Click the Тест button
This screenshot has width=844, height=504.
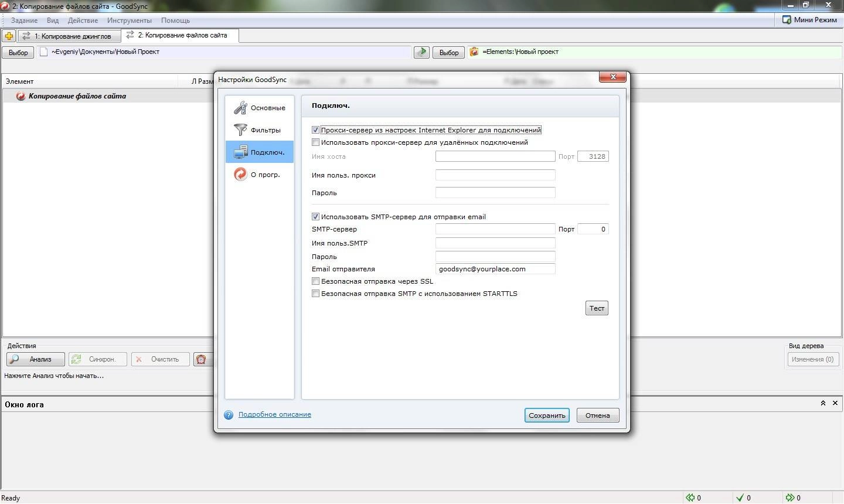597,308
